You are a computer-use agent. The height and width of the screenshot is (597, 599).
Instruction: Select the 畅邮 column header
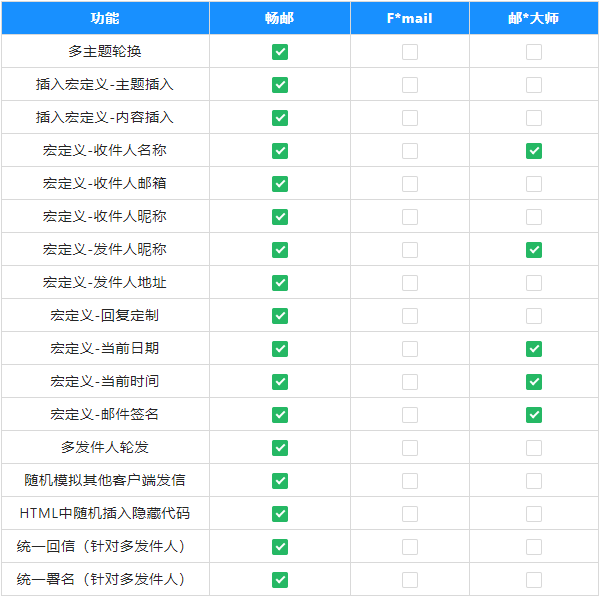coord(280,18)
